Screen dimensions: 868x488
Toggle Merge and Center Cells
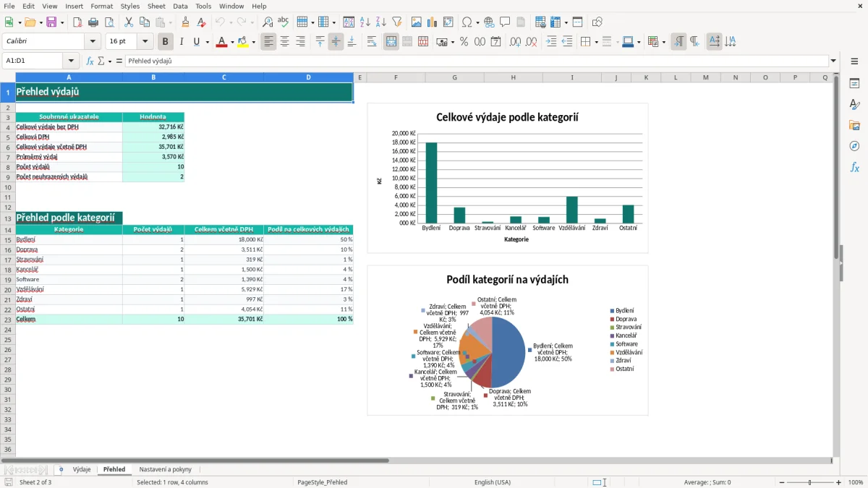[391, 42]
